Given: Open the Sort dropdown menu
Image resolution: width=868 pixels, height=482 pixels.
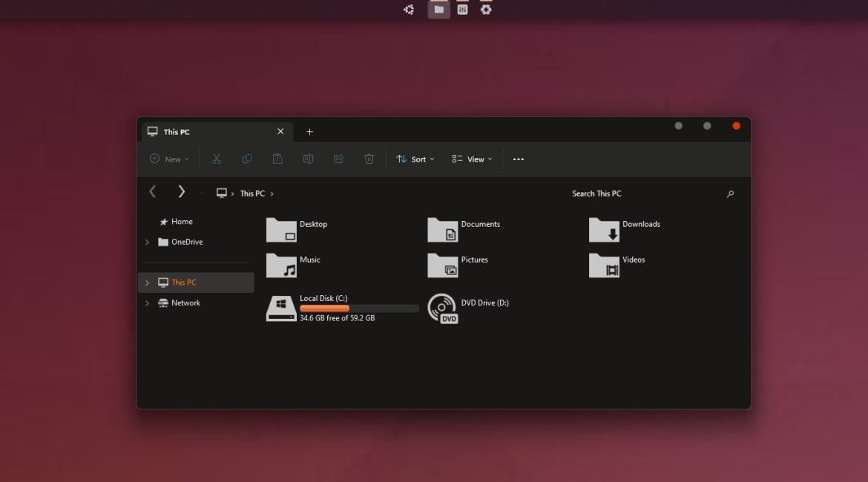Looking at the screenshot, I should [415, 159].
